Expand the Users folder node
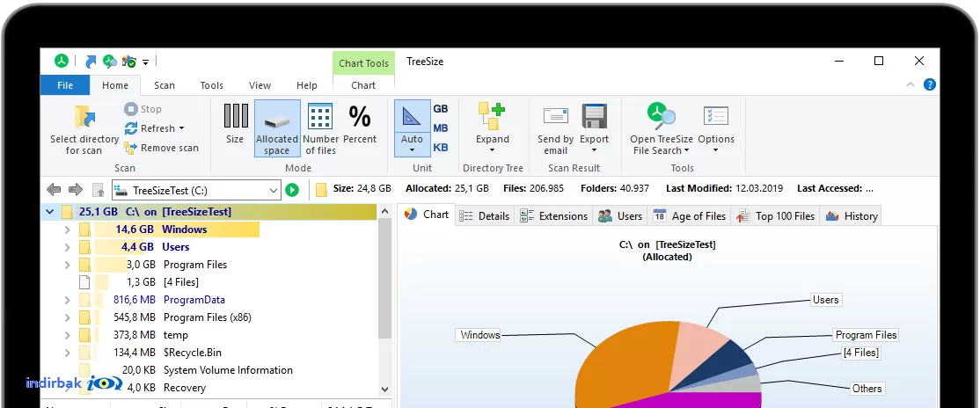Screen dimensions: 980x408 [68, 247]
